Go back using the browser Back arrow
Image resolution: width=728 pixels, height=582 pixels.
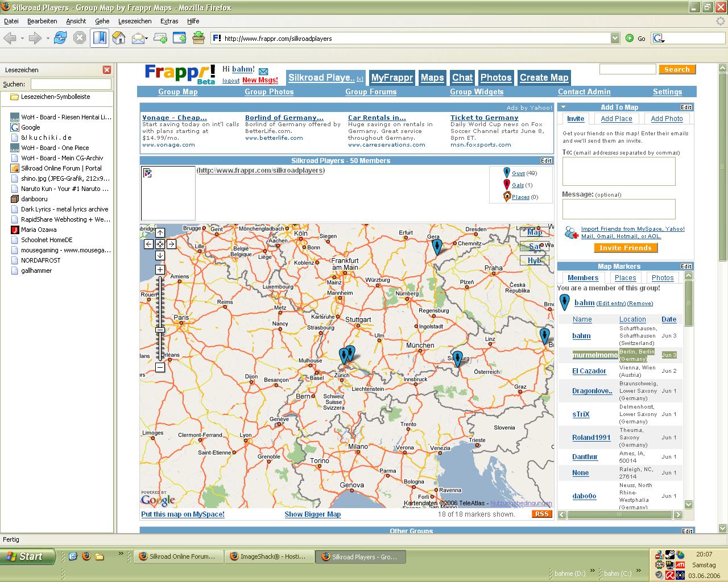[10, 38]
